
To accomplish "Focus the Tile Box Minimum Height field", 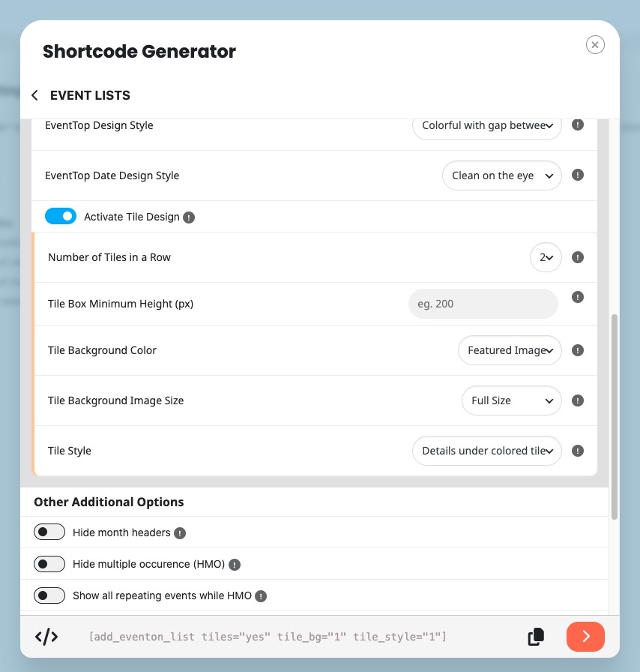I will click(x=483, y=304).
